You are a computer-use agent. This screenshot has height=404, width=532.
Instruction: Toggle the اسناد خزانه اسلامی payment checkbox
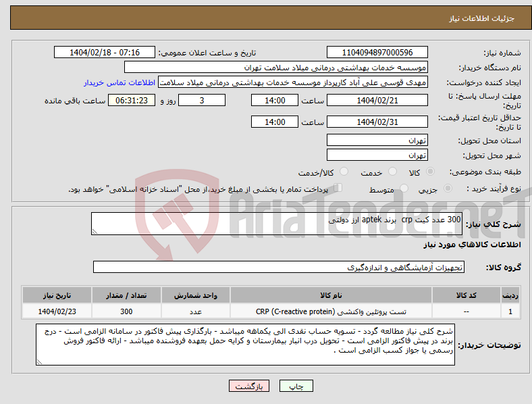(338, 188)
